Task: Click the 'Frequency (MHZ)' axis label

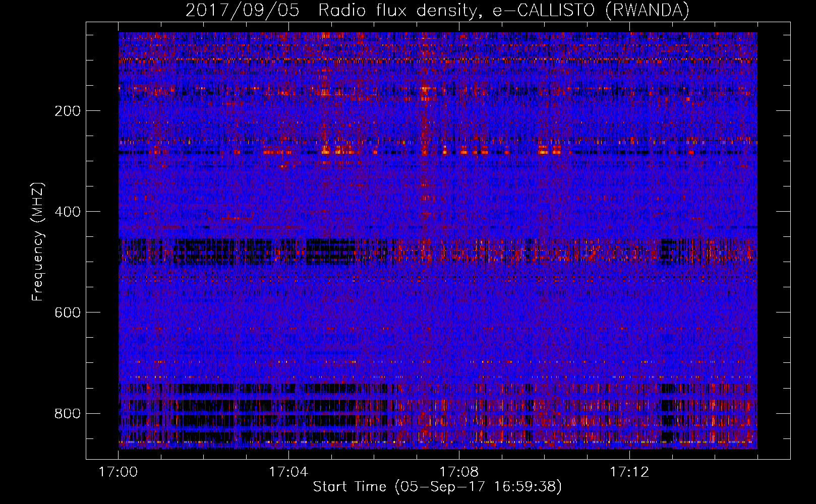Action: click(38, 242)
